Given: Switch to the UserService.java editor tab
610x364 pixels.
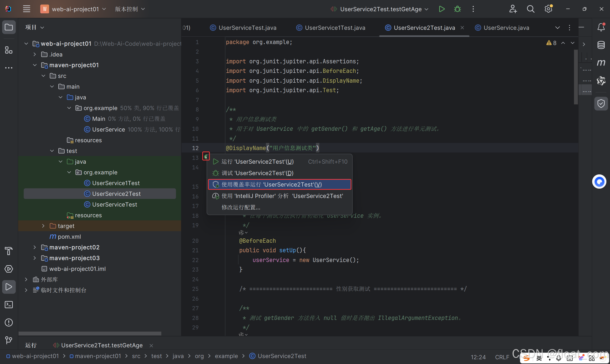Looking at the screenshot, I should 506,28.
